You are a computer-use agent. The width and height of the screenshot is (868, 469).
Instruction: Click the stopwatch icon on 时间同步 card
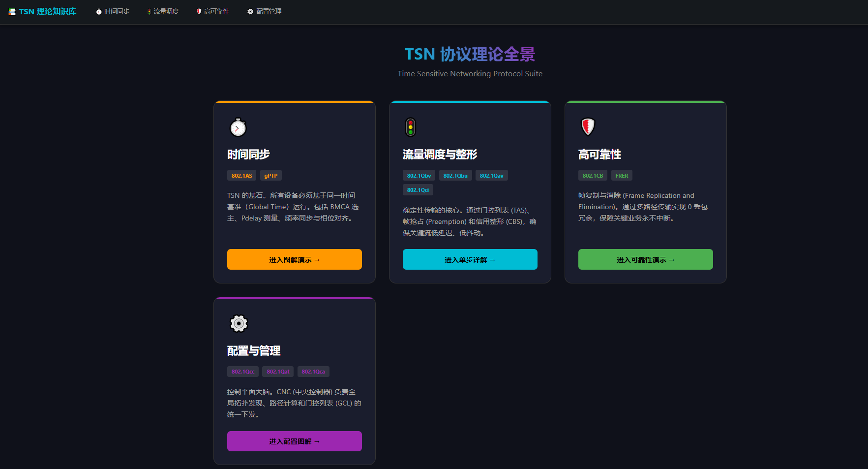point(238,127)
